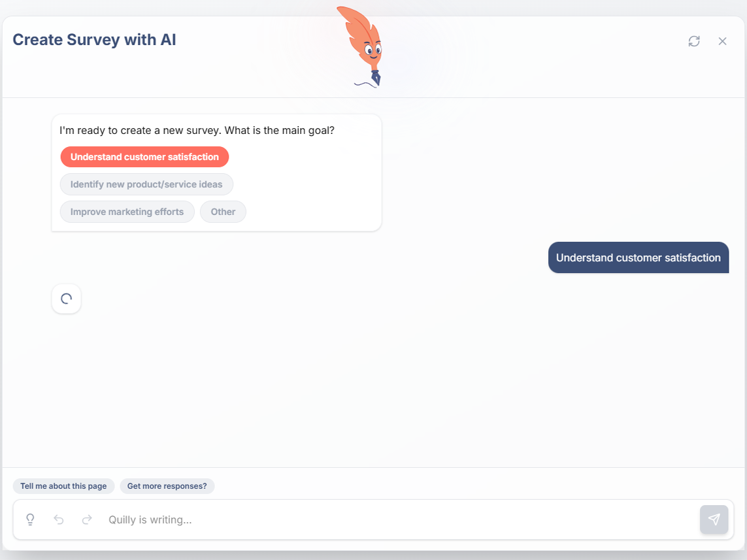The width and height of the screenshot is (747, 560).
Task: Close the Create Survey with AI dialog
Action: point(722,41)
